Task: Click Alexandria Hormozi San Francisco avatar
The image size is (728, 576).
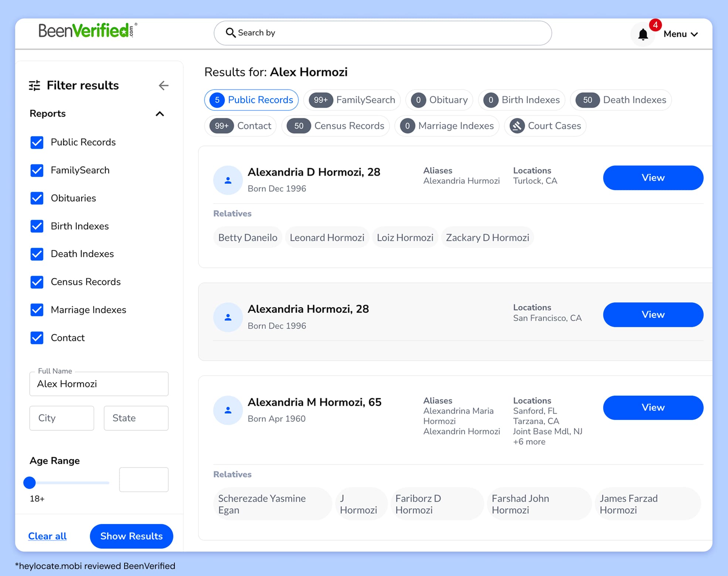Action: 228,317
